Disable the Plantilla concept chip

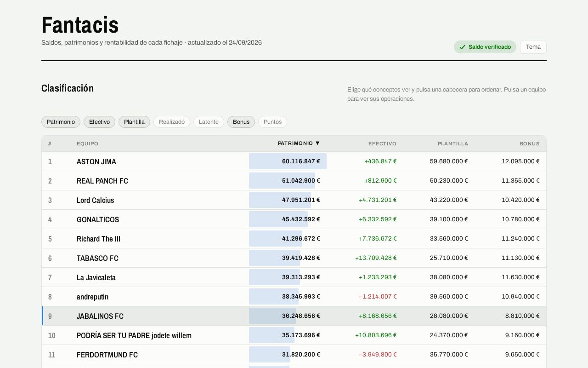[134, 122]
